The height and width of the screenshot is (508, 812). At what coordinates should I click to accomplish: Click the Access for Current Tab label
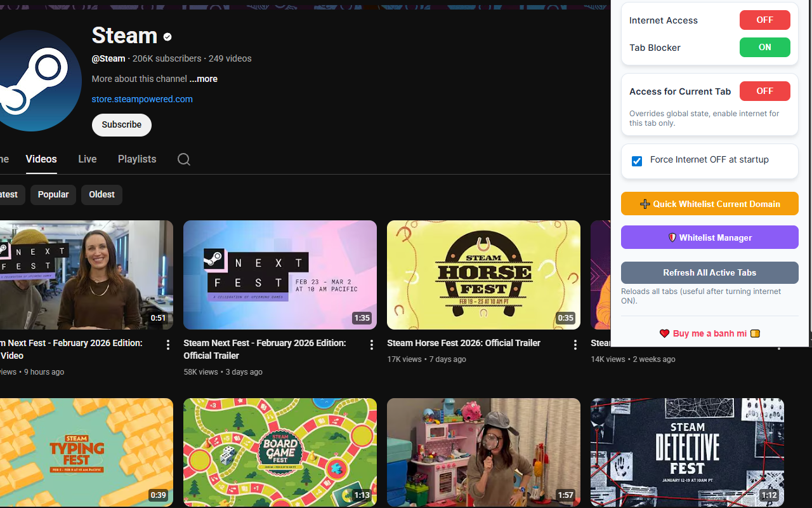[680, 91]
